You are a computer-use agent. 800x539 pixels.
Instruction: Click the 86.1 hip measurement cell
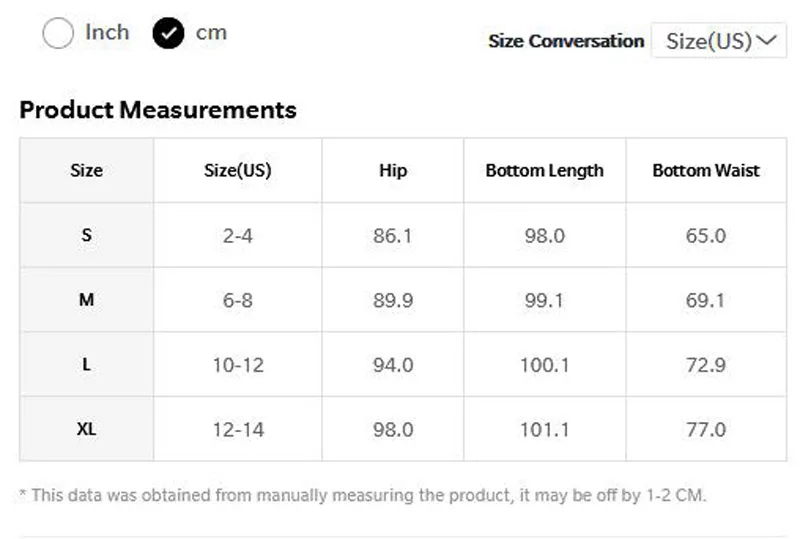(x=393, y=235)
